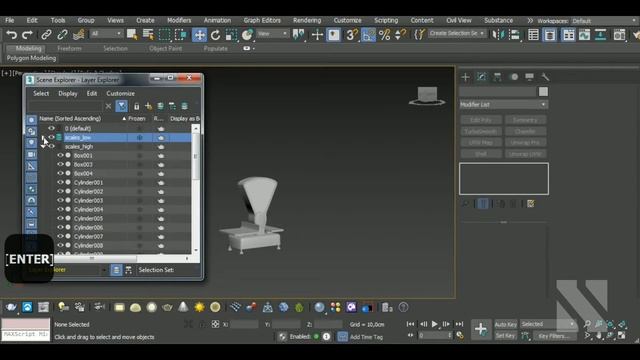This screenshot has height=360, width=640.
Task: Click the Key Filters button
Action: click(x=554, y=336)
